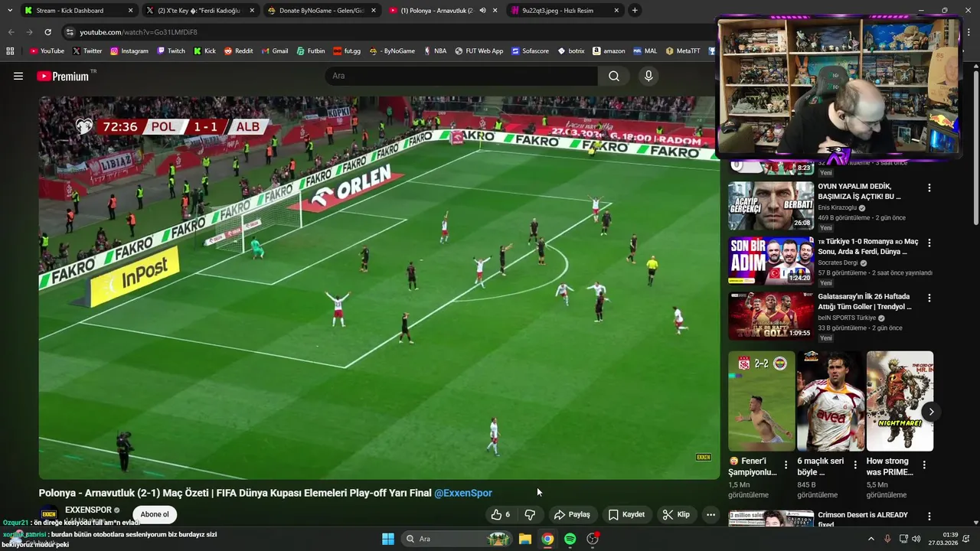Like the video with thumbs up
The width and height of the screenshot is (980, 551).
(500, 514)
